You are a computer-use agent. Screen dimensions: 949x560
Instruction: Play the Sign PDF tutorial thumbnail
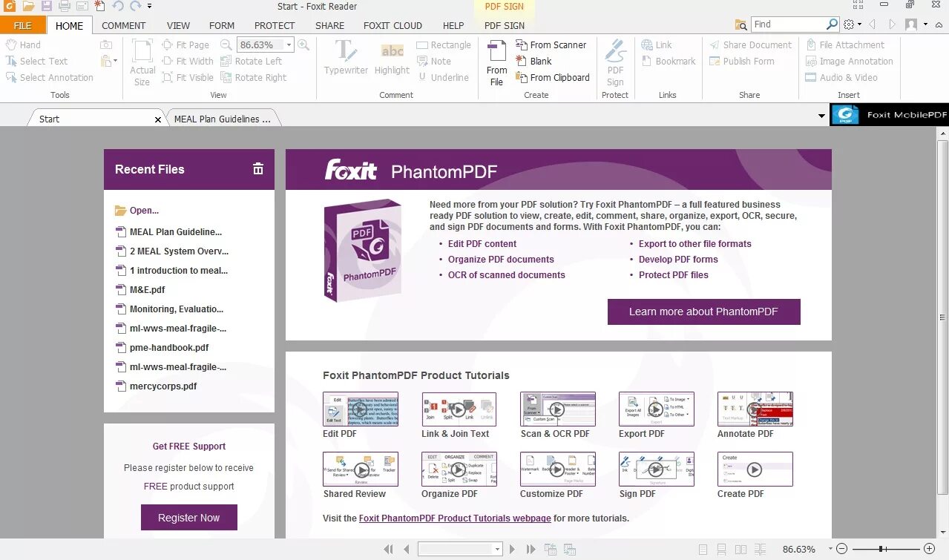(x=656, y=469)
